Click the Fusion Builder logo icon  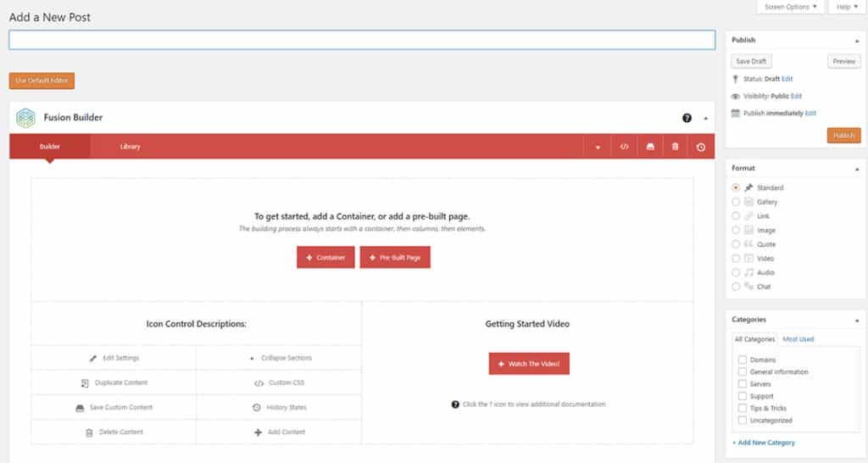25,118
